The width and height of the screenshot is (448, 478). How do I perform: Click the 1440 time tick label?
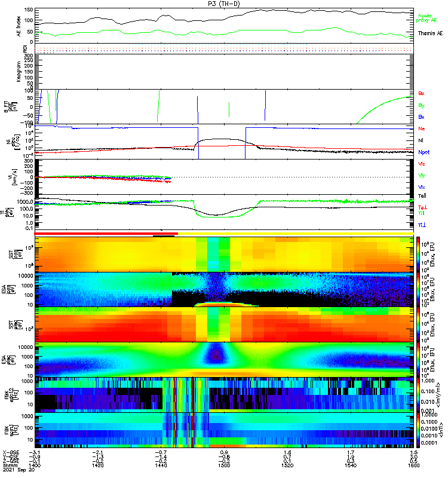(161, 465)
